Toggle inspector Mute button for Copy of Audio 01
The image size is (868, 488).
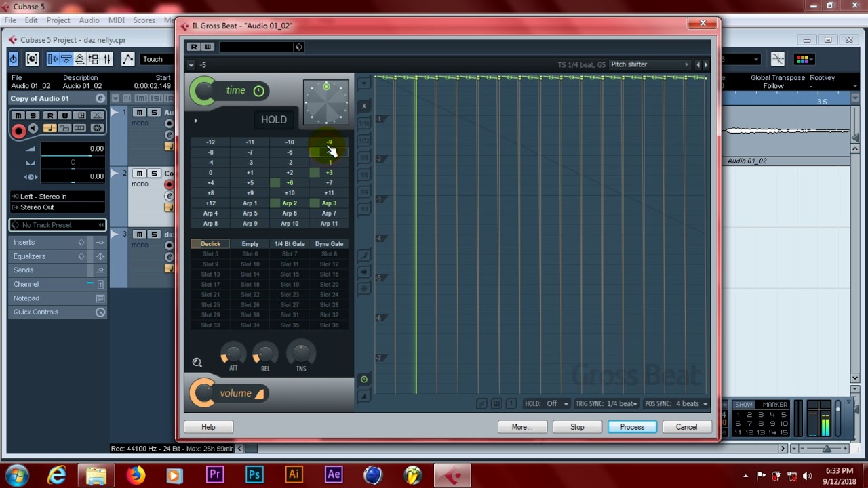(19, 115)
